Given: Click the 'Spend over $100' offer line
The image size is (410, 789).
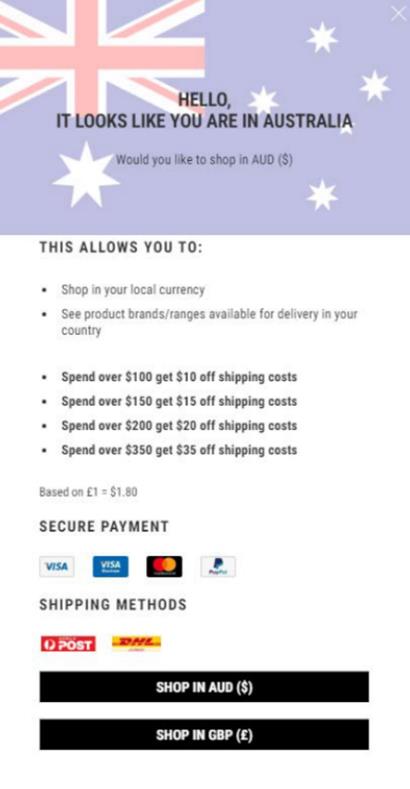Looking at the screenshot, I should coord(179,377).
